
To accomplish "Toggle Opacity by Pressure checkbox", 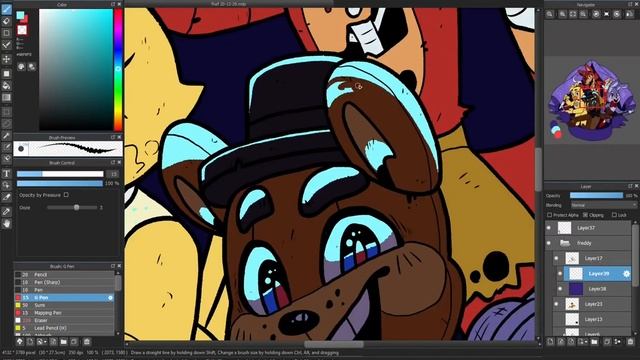I will (66, 195).
